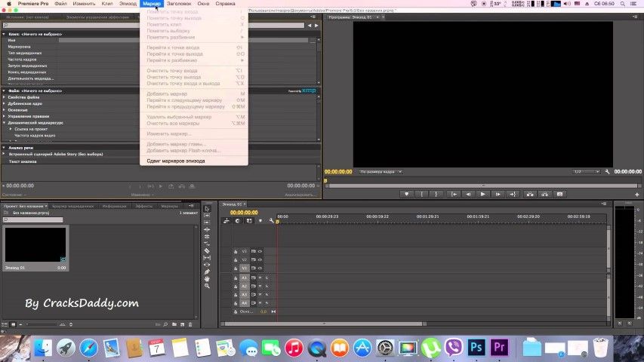This screenshot has height=362, width=644.
Task: Select the Hand tool in tools panel
Action: (x=207, y=279)
